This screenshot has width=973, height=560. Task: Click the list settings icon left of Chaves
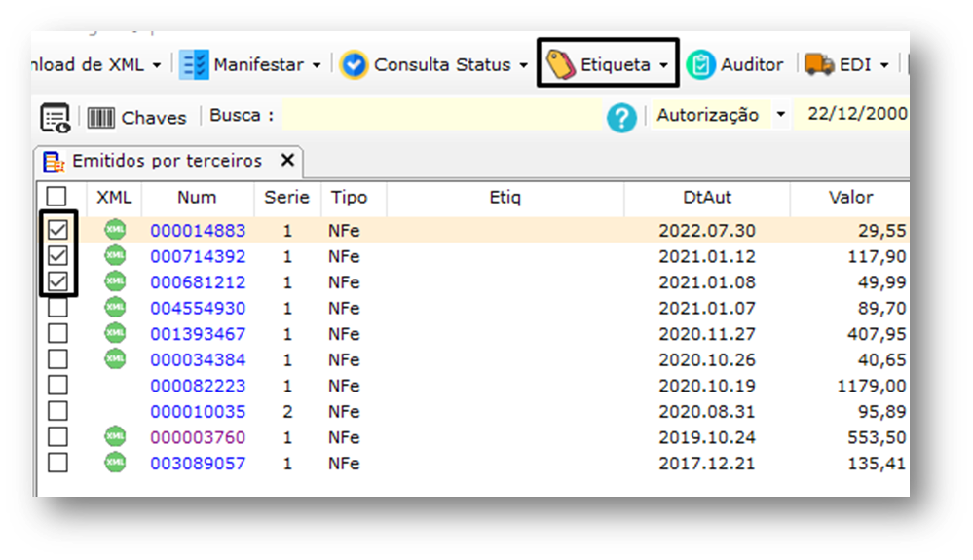(56, 117)
